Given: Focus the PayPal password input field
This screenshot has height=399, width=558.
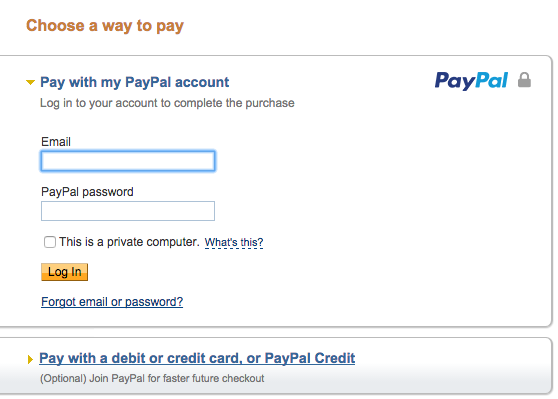Looking at the screenshot, I should (x=128, y=211).
